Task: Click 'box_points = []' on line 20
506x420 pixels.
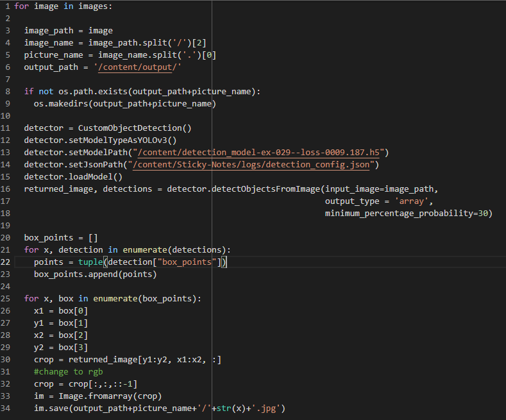Action: coord(61,238)
